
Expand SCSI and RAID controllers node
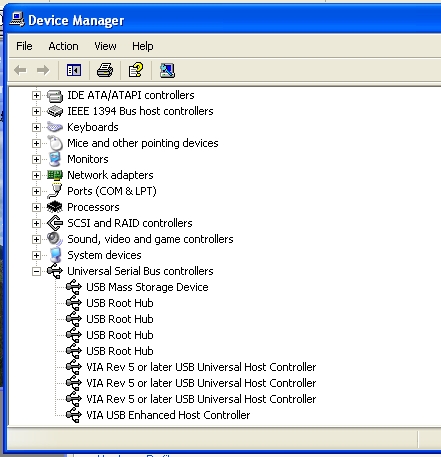(x=36, y=224)
